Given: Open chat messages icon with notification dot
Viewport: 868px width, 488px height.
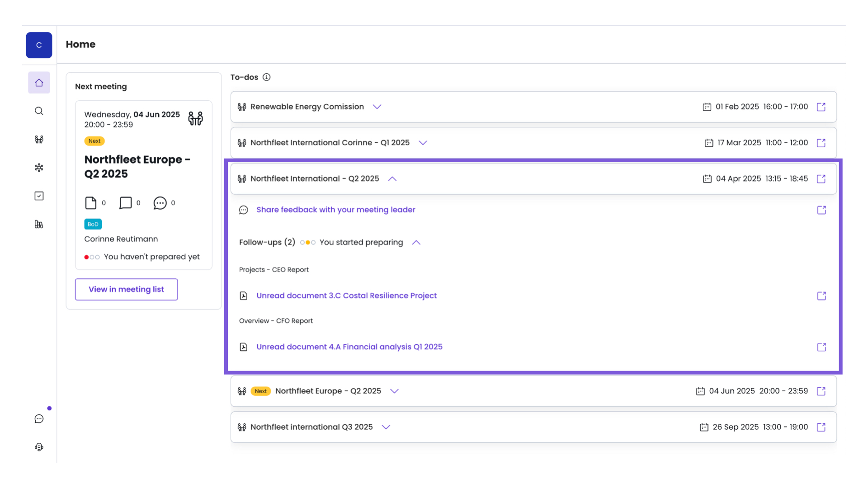Looking at the screenshot, I should (39, 419).
